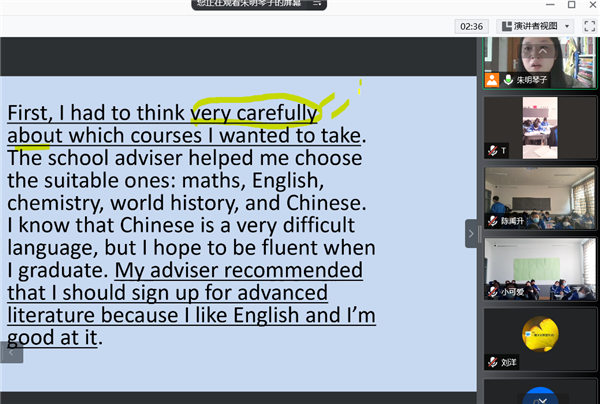The width and height of the screenshot is (600, 404).
Task: Open the screen-share banner options icon
Action: tap(317, 3)
